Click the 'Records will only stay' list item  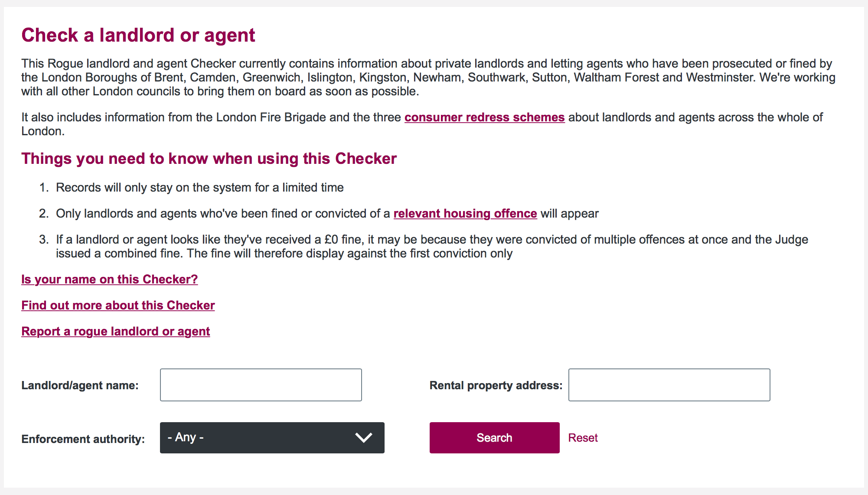(199, 188)
